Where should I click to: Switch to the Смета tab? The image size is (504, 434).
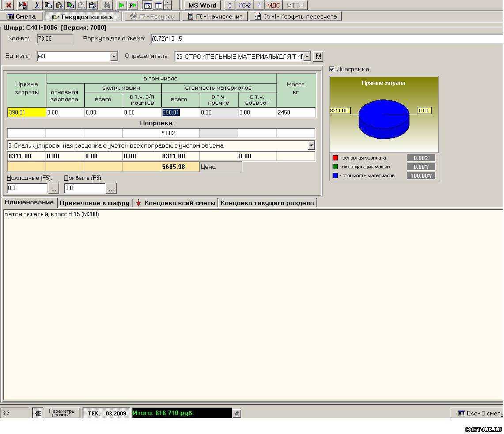(x=21, y=16)
